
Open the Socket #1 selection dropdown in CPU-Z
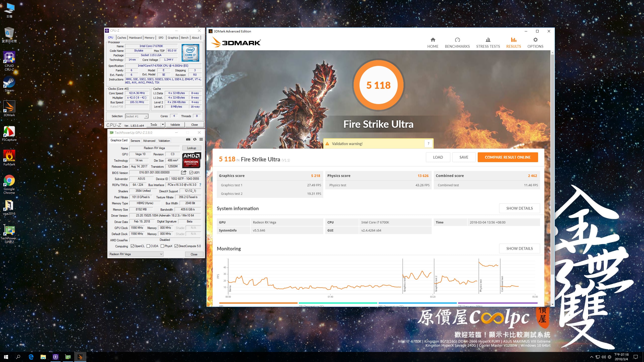pyautogui.click(x=137, y=116)
